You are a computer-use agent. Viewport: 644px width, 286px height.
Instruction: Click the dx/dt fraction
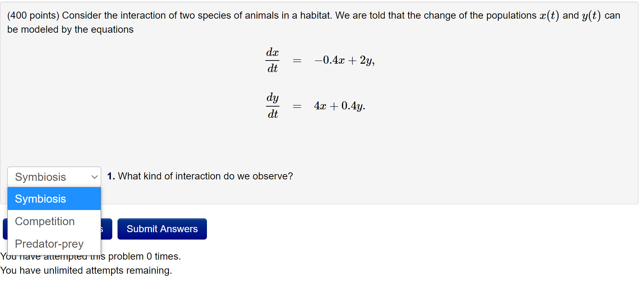pyautogui.click(x=272, y=60)
